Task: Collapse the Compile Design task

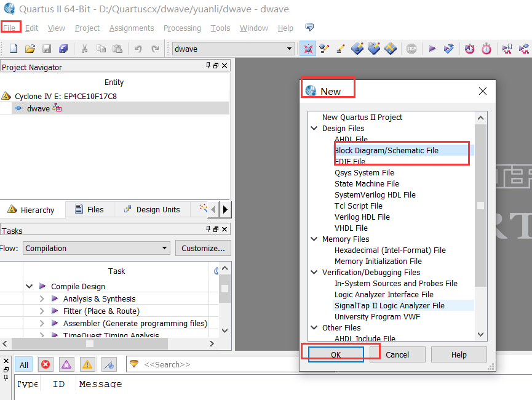Action: [x=30, y=286]
